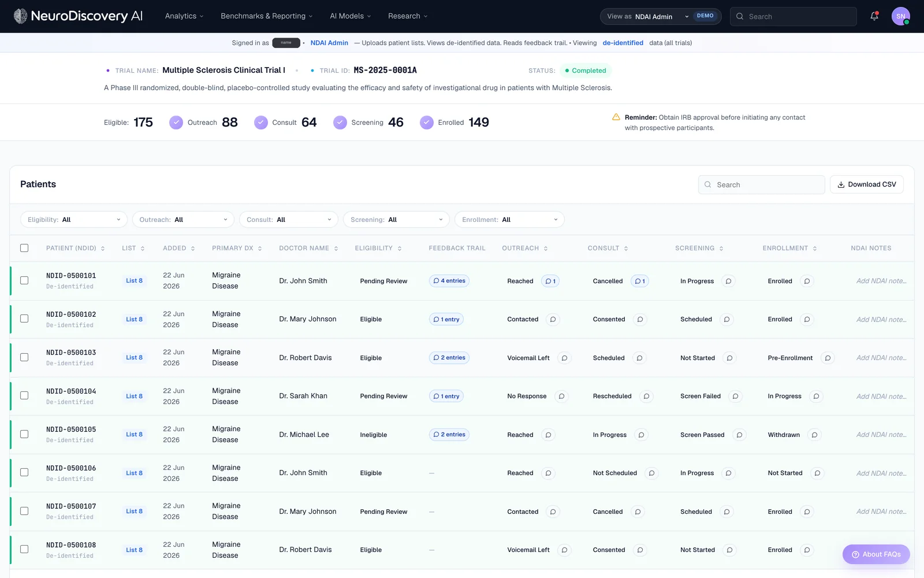The height and width of the screenshot is (578, 924).
Task: Select the NDID-0500107 row checkbox
Action: (24, 511)
